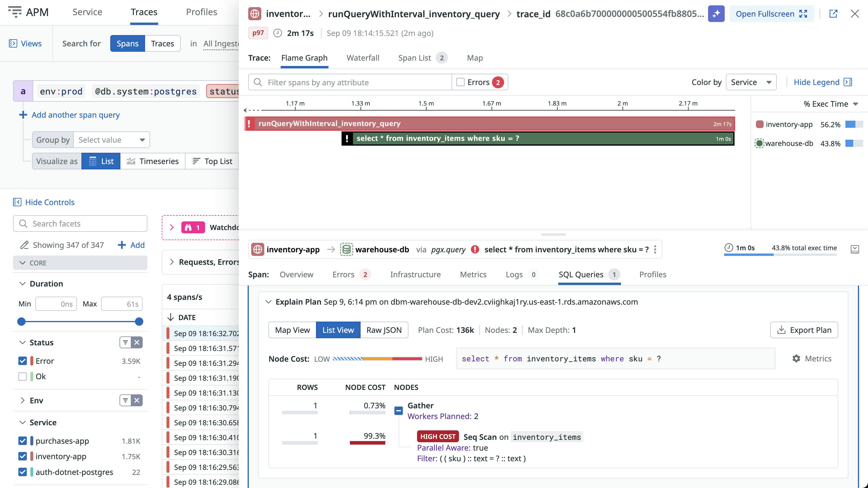The height and width of the screenshot is (488, 868).
Task: Enable the Errors filter checkbox
Action: 460,82
